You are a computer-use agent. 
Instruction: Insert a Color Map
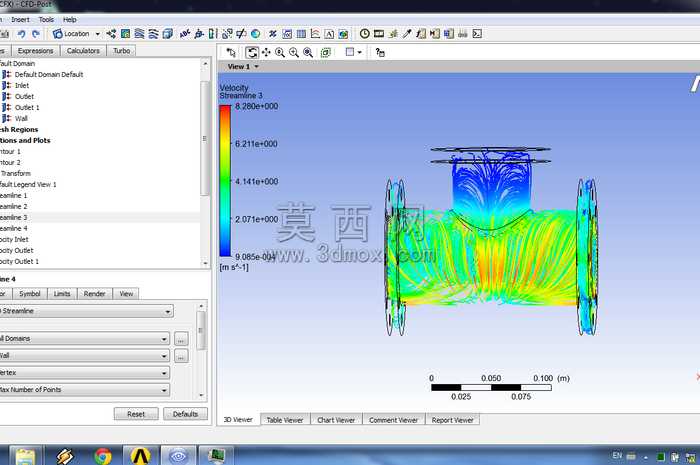point(255,34)
